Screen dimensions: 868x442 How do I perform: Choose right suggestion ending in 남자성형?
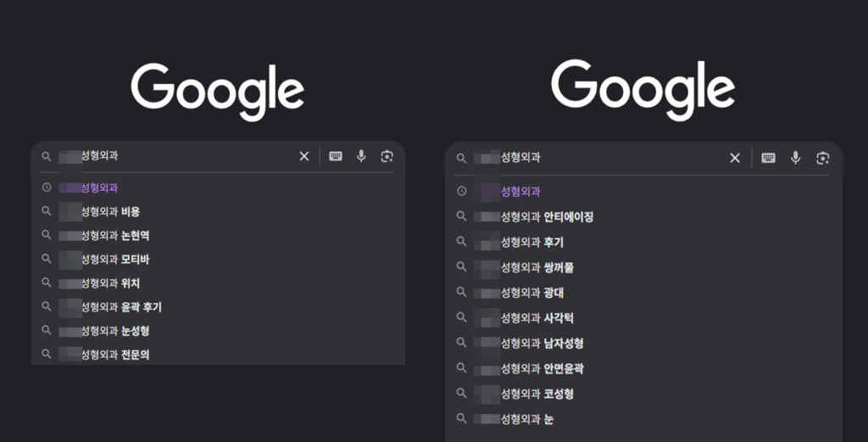click(x=643, y=344)
